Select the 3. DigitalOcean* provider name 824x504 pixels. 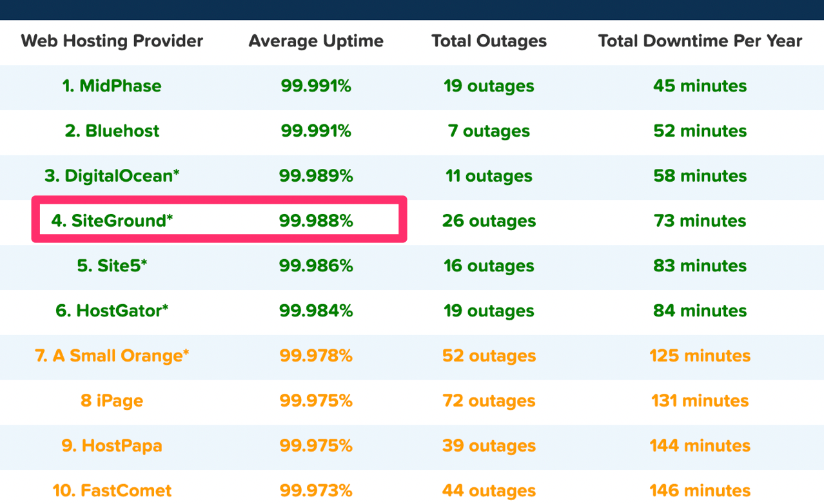pos(112,176)
